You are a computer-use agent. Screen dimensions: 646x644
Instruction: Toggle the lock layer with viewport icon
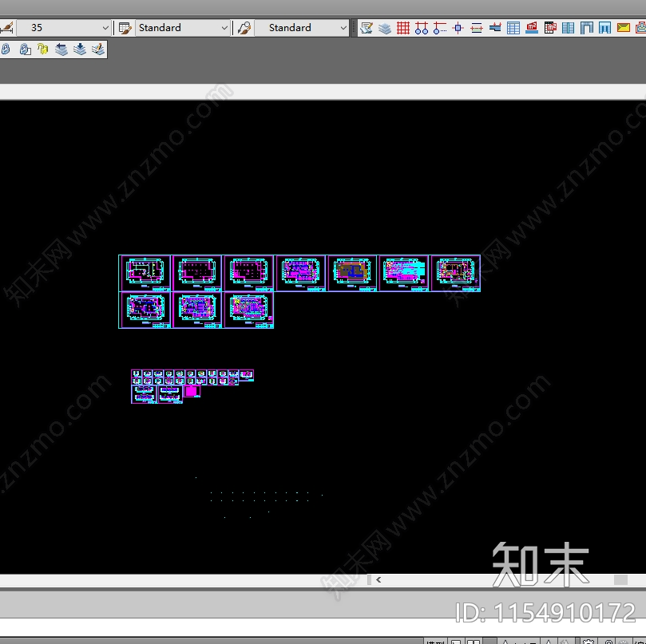click(25, 49)
